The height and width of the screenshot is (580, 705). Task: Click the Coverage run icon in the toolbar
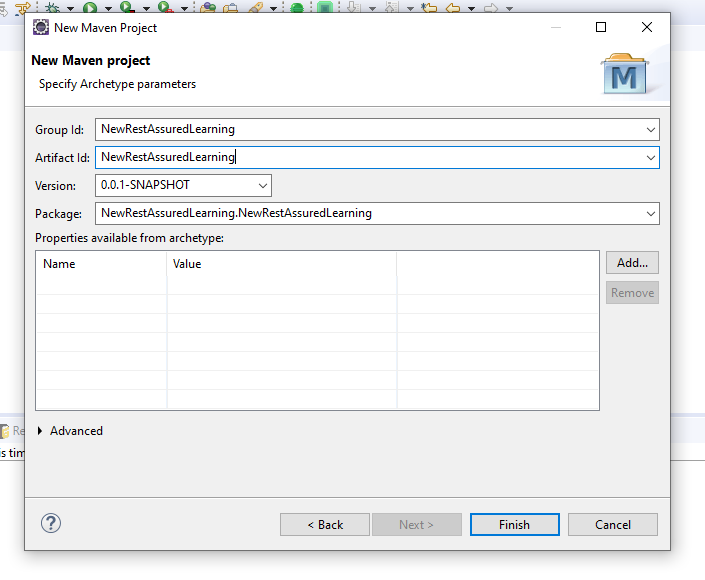coord(128,7)
